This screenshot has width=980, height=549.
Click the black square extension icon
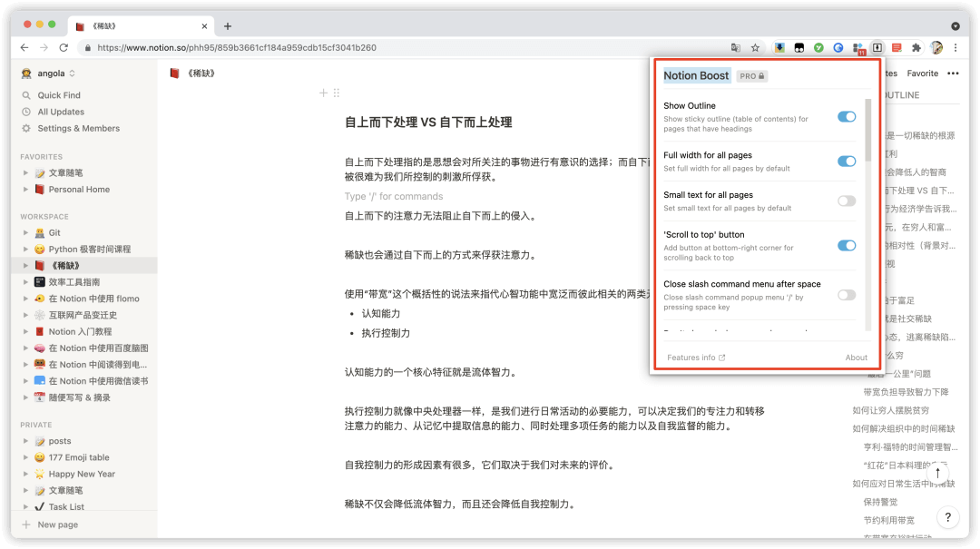pos(799,47)
